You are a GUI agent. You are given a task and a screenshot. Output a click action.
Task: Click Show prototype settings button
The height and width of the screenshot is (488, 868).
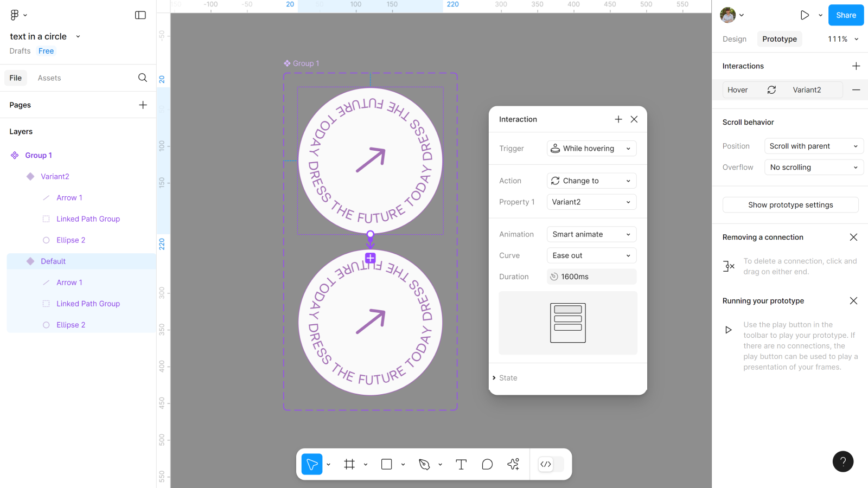[x=790, y=205]
